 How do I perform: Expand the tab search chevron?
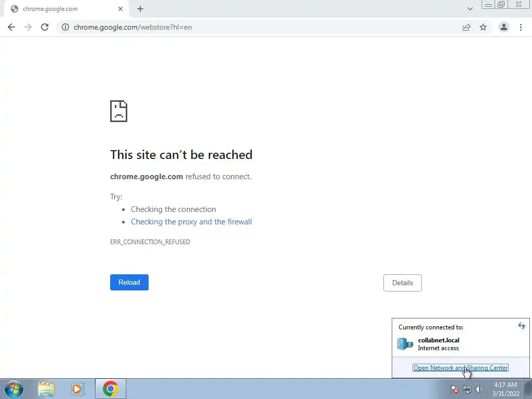point(470,9)
